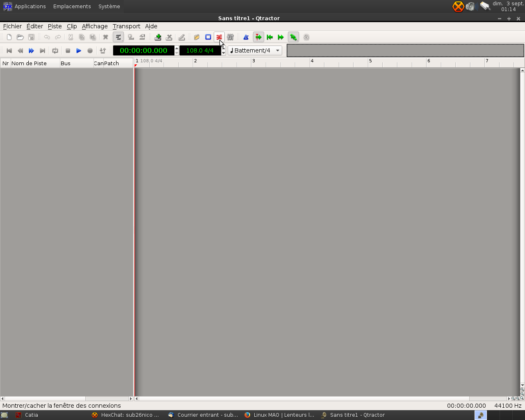Toggle Loop playback button
525x420 pixels.
[55, 51]
